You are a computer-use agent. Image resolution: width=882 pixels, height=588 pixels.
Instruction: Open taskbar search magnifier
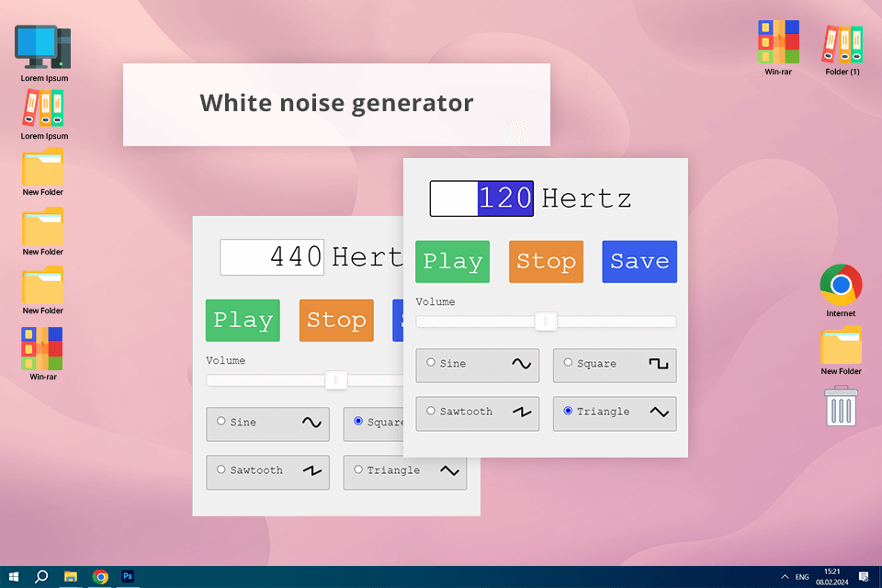pos(41,577)
